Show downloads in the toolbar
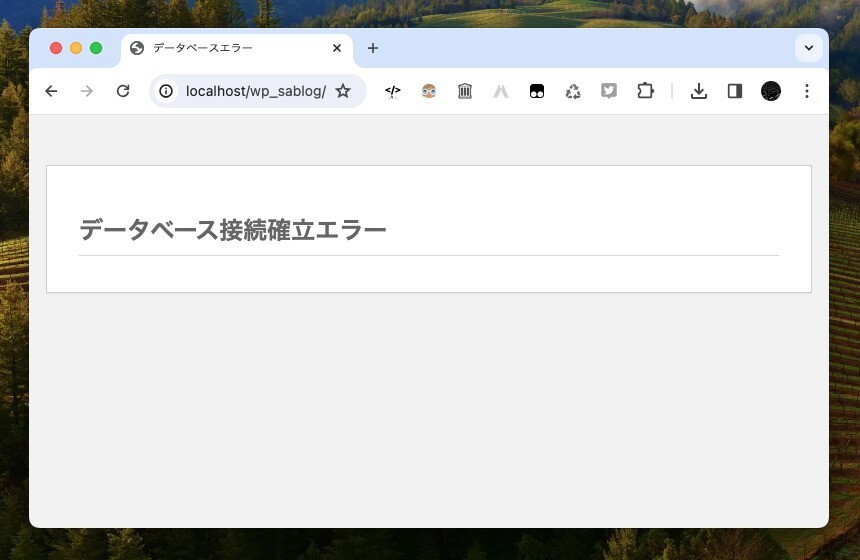 tap(699, 91)
